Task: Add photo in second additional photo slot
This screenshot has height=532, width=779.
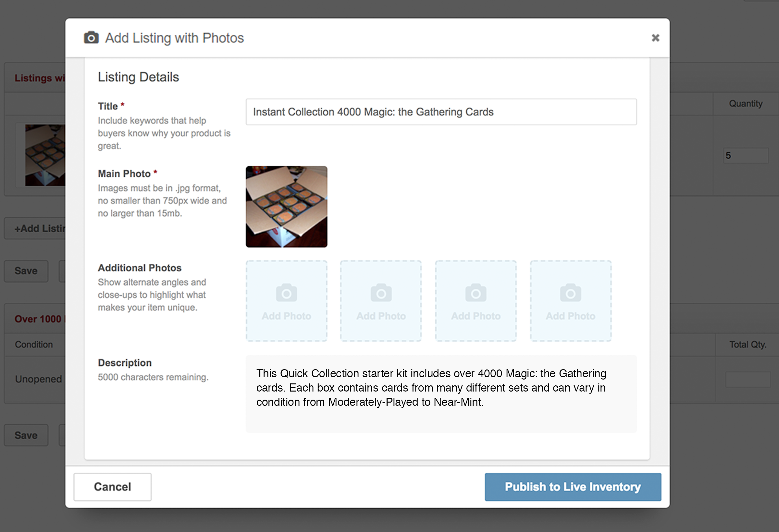Action: (381, 301)
